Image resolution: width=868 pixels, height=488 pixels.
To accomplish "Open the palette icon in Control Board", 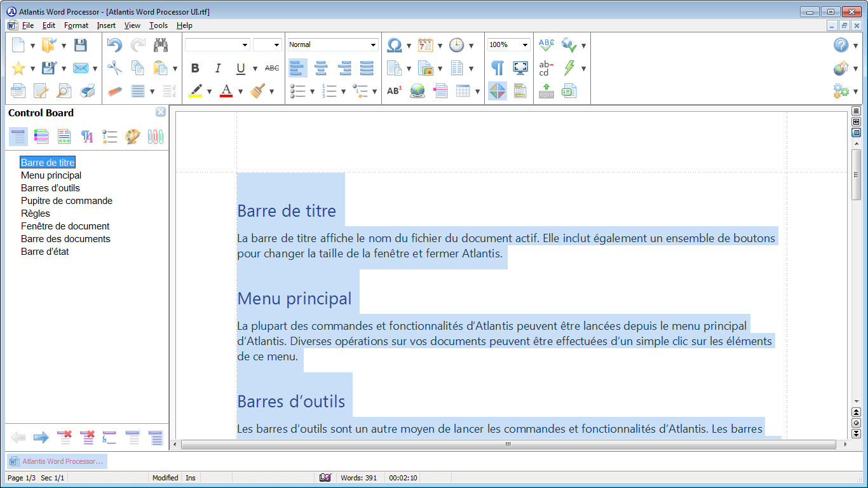I will [132, 137].
